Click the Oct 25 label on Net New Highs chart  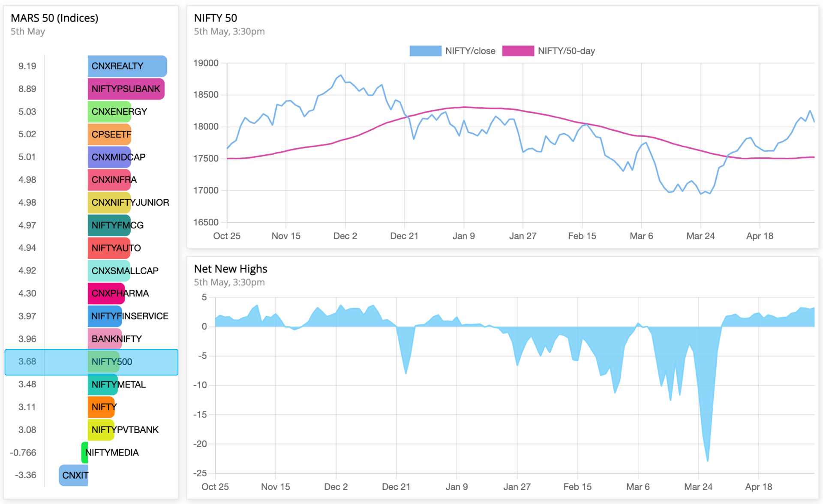pos(215,487)
